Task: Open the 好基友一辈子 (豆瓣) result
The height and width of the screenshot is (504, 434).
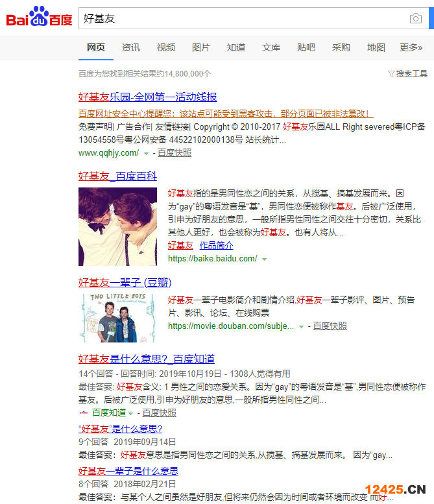Action: 125,283
